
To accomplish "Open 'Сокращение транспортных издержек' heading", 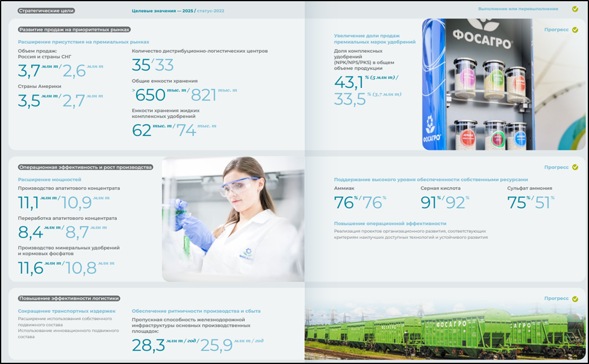I will click(66, 311).
